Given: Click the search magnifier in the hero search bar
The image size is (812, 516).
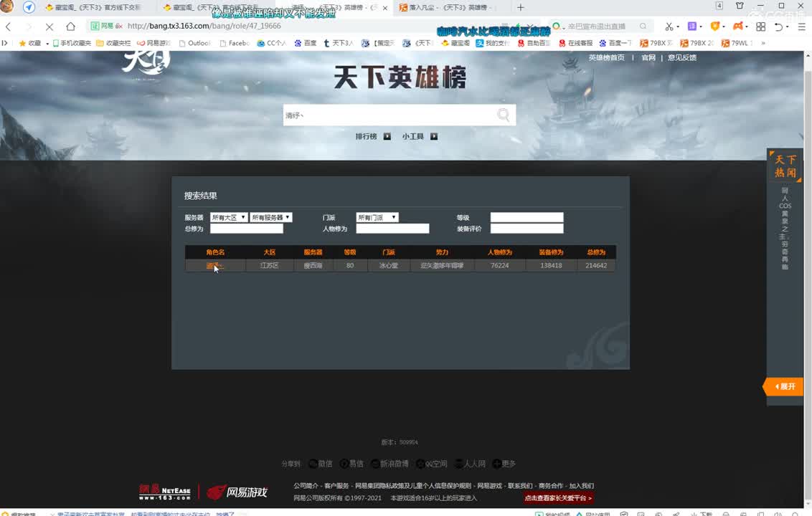Looking at the screenshot, I should pyautogui.click(x=503, y=114).
